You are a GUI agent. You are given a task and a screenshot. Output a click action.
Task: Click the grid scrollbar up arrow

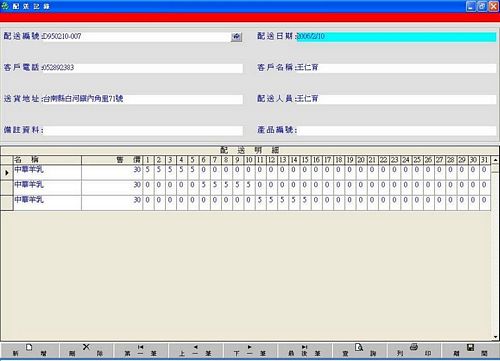click(x=495, y=160)
